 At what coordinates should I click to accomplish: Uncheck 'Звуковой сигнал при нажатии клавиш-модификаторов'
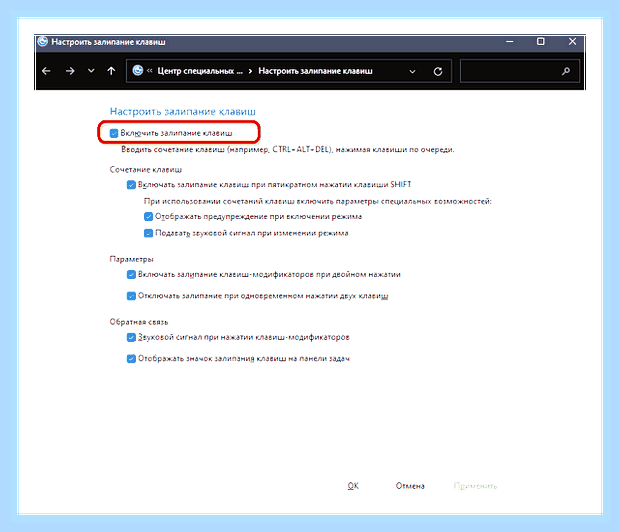click(131, 337)
